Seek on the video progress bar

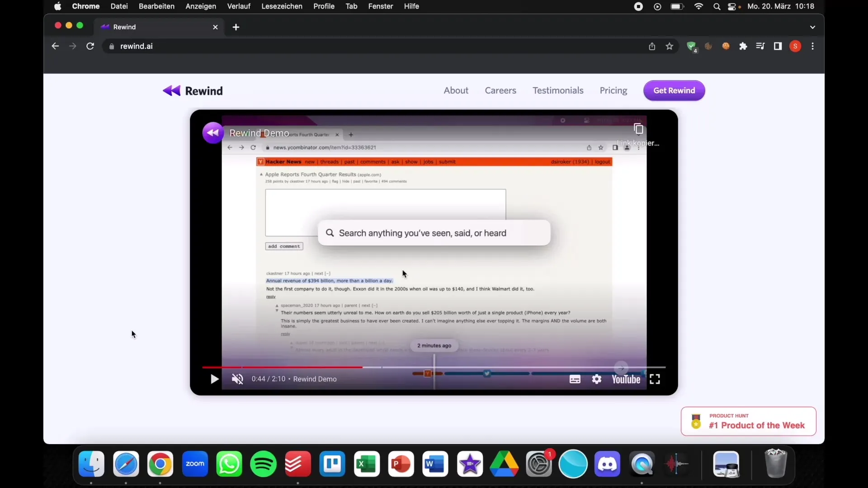tap(434, 367)
